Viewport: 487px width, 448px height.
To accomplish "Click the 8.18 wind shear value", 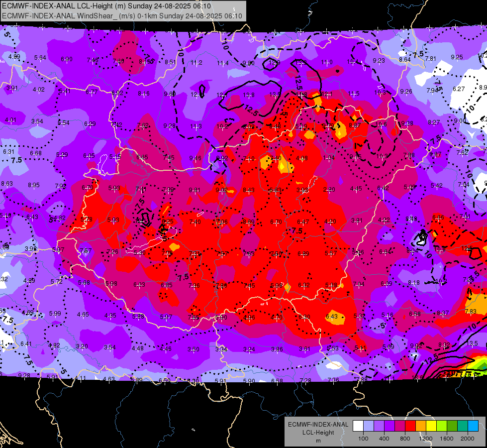I will tap(414, 283).
